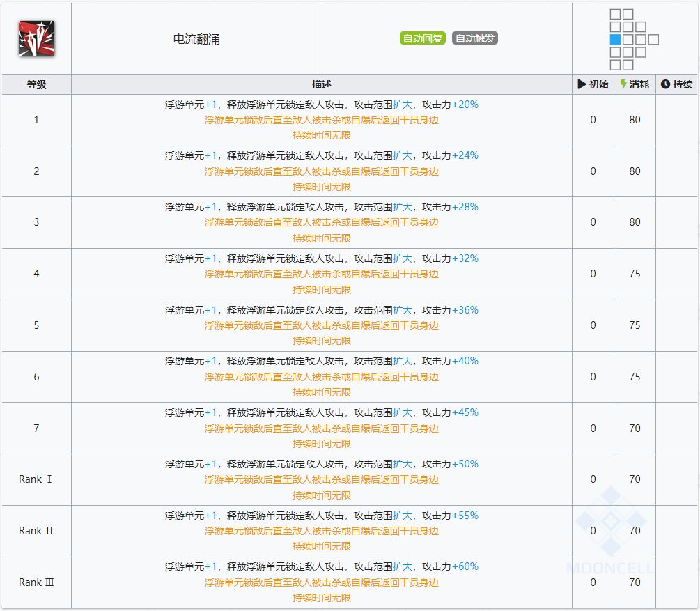Click the clock icon beside 持续

click(x=665, y=84)
